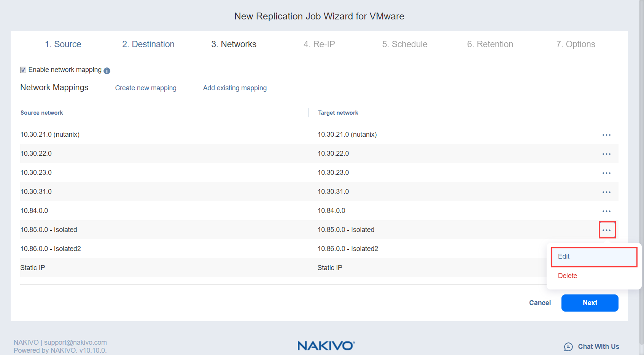Click the three dots for 10.30.23.0 mapping
Viewport: 644px width, 355px height.
tap(606, 173)
